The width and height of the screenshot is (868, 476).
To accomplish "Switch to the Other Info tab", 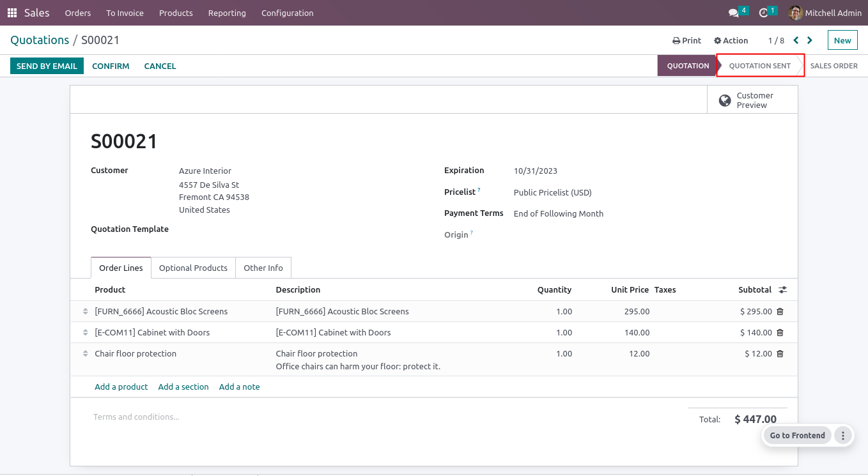I will (x=263, y=268).
